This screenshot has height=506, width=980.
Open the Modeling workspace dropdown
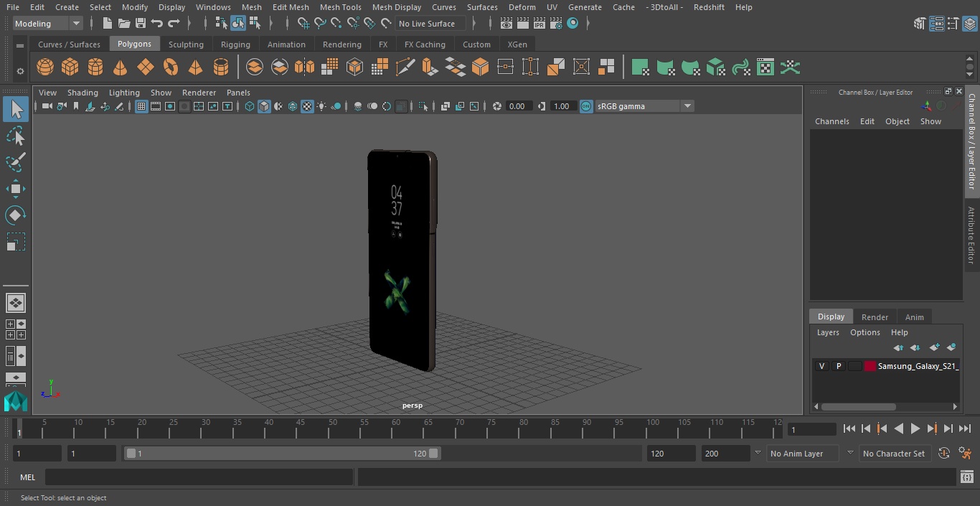click(48, 24)
